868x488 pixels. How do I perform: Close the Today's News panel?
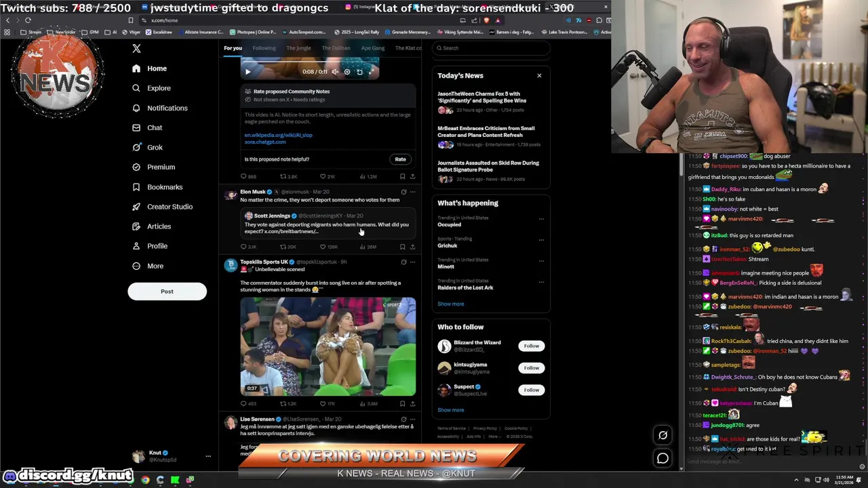(x=539, y=75)
